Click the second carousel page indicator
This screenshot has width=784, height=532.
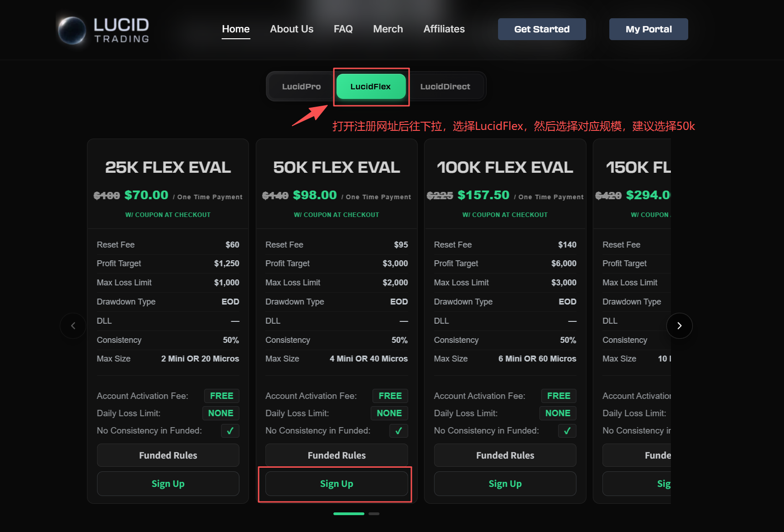(374, 514)
